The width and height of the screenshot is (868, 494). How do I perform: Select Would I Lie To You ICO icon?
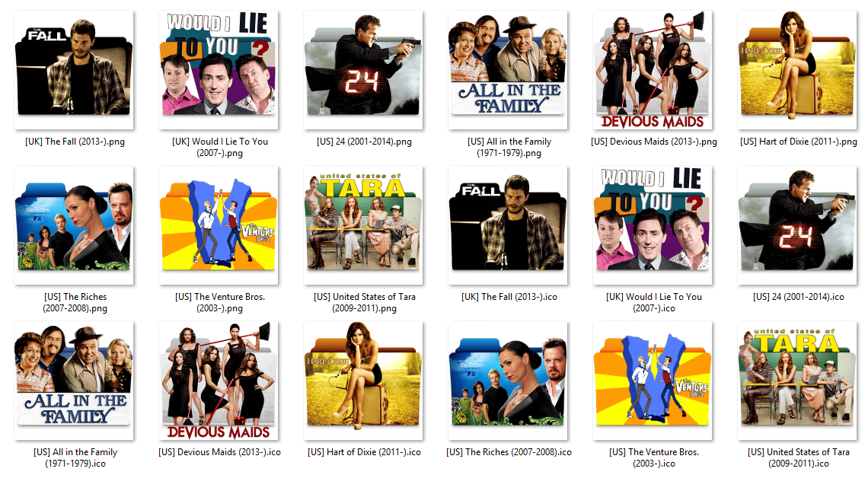pos(653,225)
